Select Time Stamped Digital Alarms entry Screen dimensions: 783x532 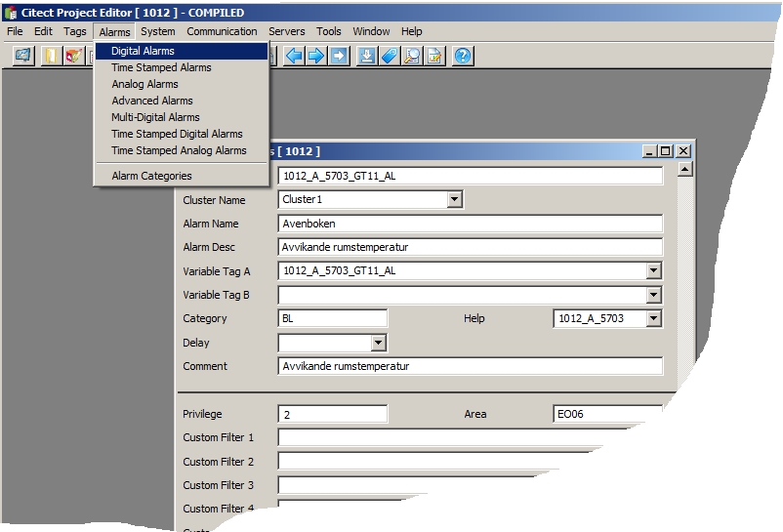(182, 134)
